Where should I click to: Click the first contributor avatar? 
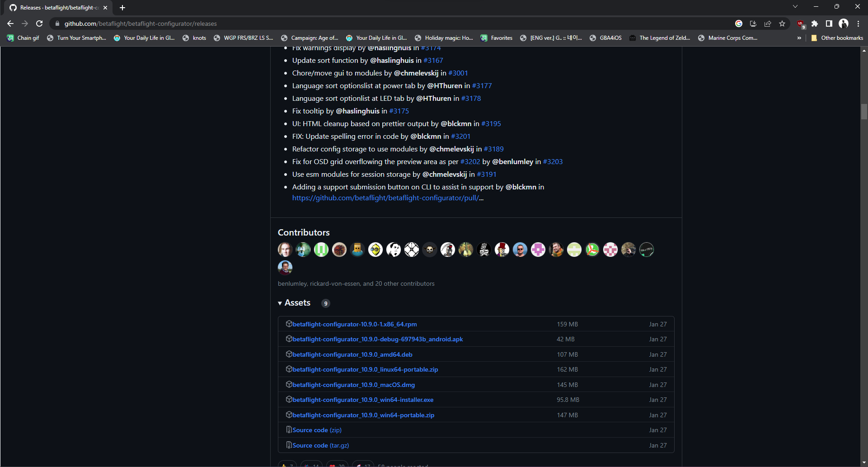click(285, 250)
